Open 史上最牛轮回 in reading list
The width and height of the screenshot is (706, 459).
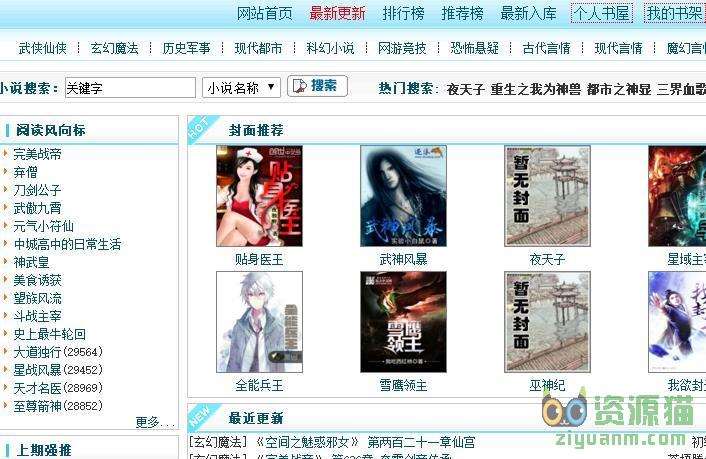click(49, 334)
